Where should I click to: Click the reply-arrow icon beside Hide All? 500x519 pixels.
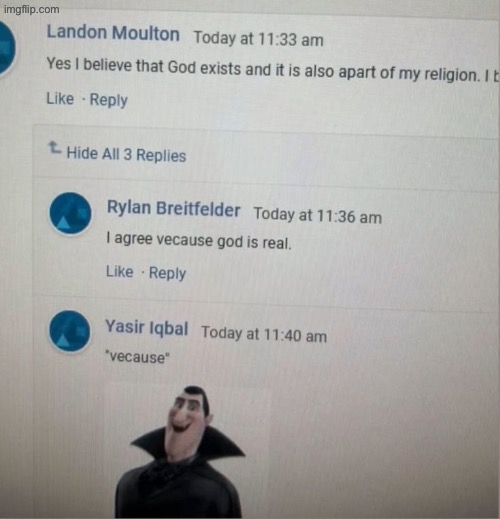pyautogui.click(x=55, y=148)
